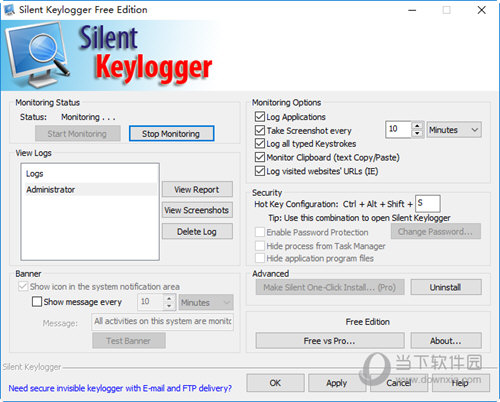This screenshot has height=402, width=500.
Task: Toggle Log visited websites' URLs checkbox
Action: pos(260,171)
